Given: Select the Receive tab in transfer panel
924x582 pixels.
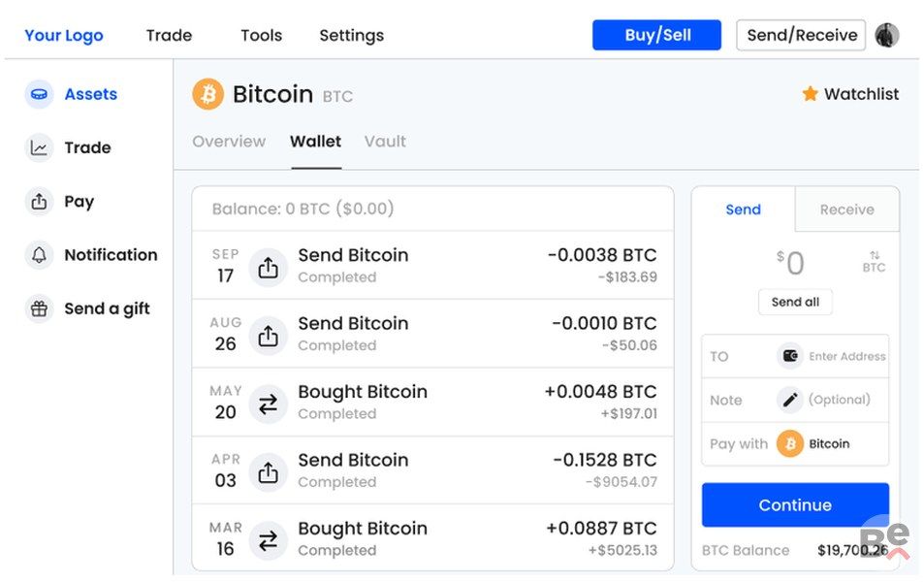Looking at the screenshot, I should click(846, 210).
